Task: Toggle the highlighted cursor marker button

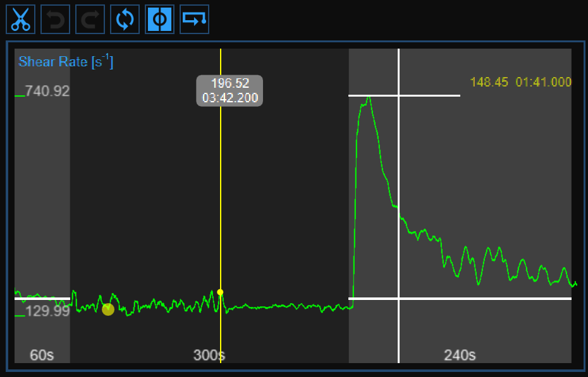Action: [160, 20]
